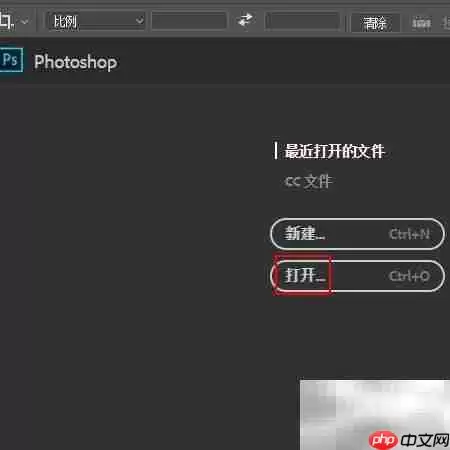Switch to the CC 文件 tab
Screen dimensions: 450x450
pos(309,181)
